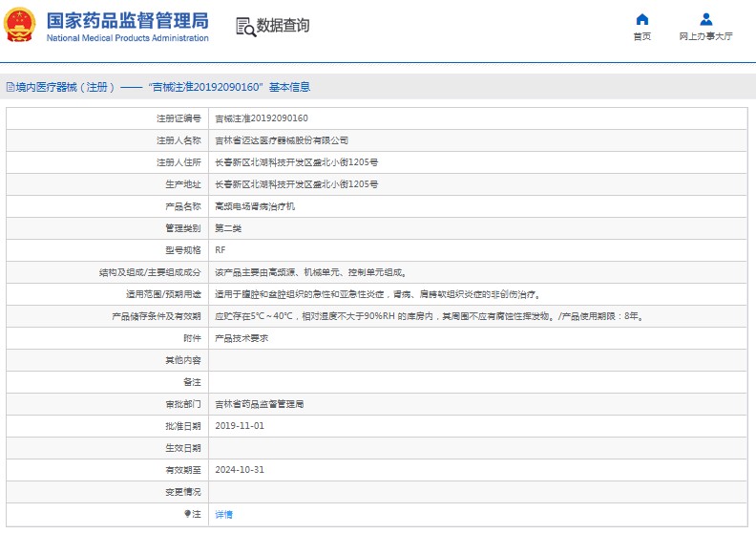Click the 注册人名称 label
The height and width of the screenshot is (534, 756).
pos(178,140)
